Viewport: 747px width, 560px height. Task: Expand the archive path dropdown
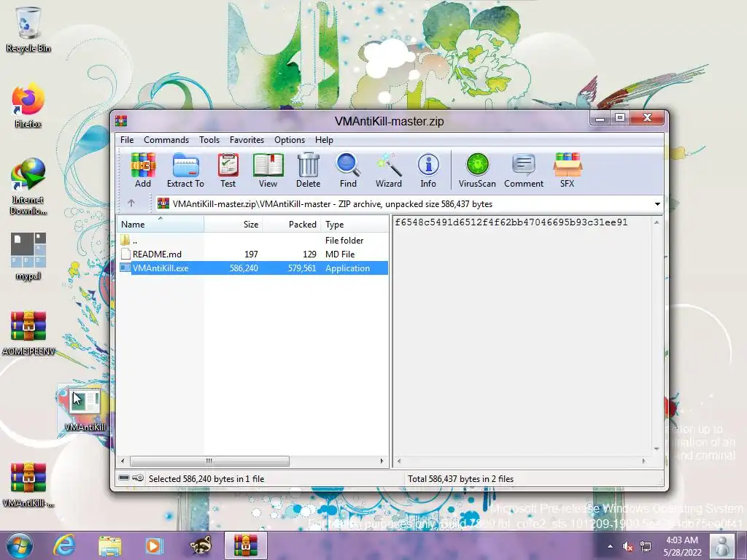pos(657,204)
